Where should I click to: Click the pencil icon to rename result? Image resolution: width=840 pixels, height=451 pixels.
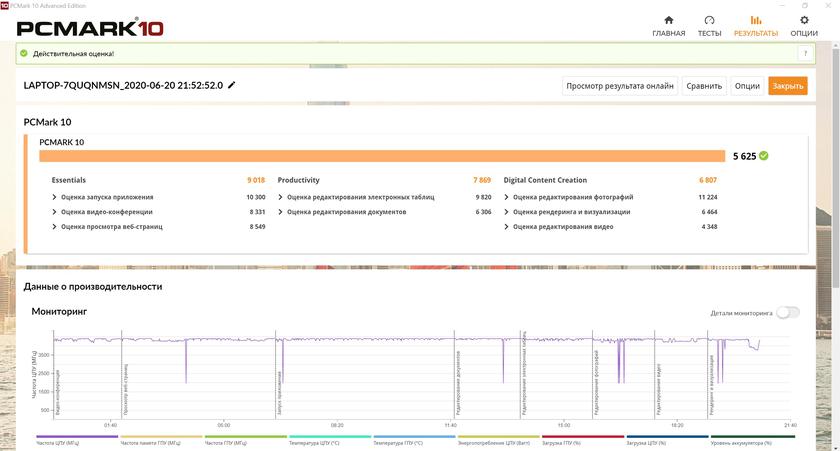[232, 86]
